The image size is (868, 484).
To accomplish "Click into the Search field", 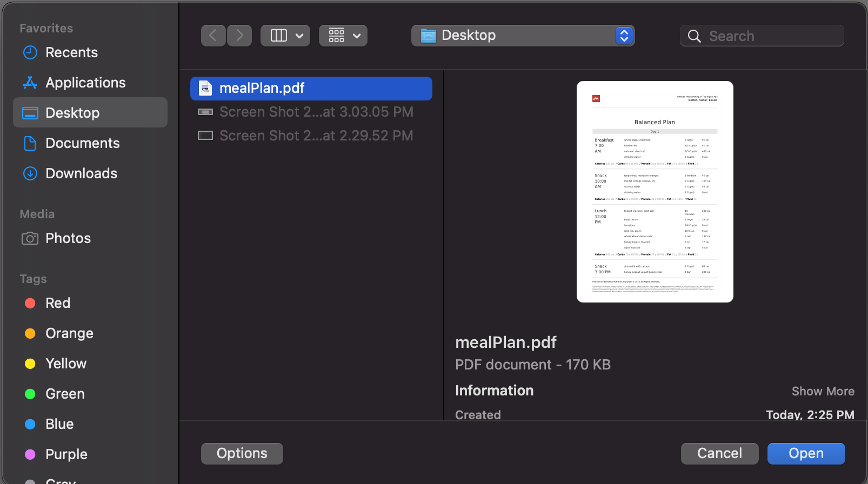I will [x=762, y=36].
